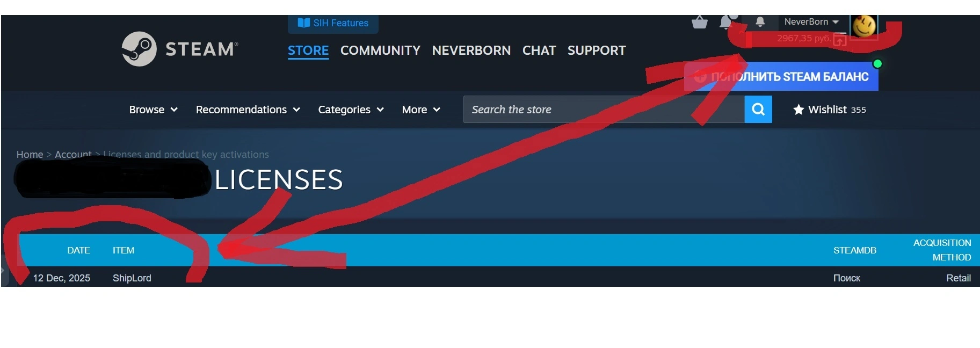Click the 2967,35 руб. wallet balance

coord(803,38)
